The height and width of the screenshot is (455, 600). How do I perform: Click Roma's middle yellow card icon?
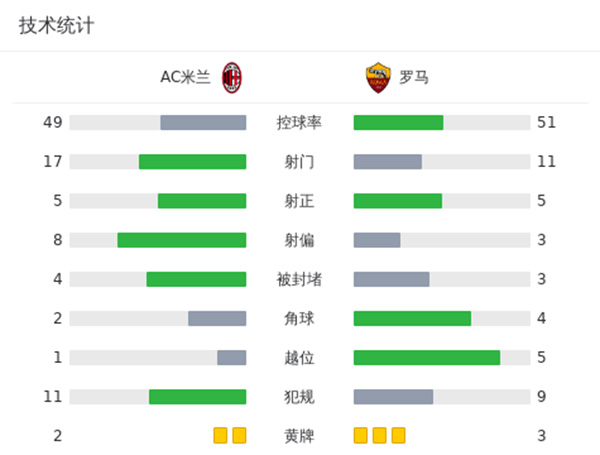(380, 435)
